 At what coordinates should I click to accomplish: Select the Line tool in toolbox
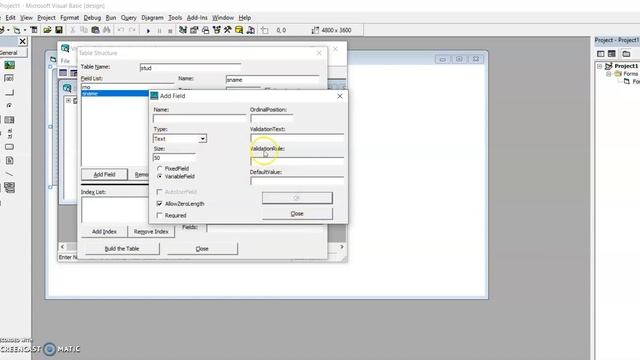click(9, 174)
